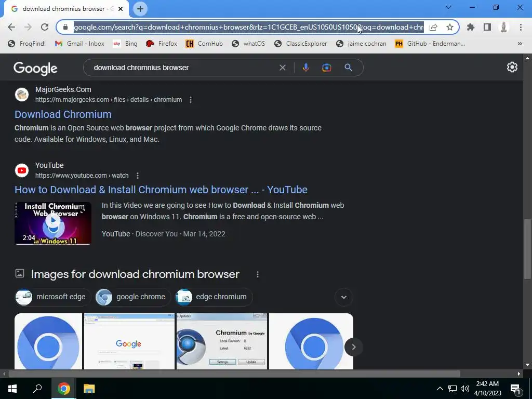Click the horizontal scrollbar thumb
This screenshot has width=532, height=399.
234,374
